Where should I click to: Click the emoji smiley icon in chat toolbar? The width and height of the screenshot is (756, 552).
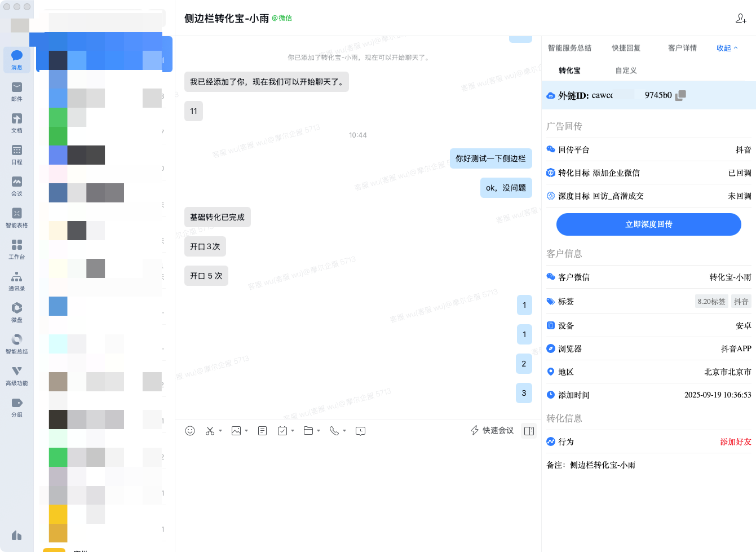(190, 431)
